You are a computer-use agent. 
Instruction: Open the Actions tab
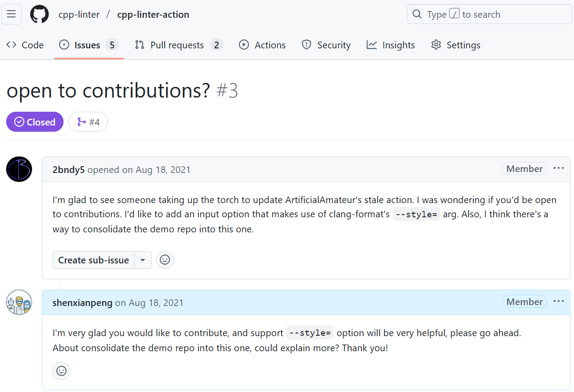(262, 45)
